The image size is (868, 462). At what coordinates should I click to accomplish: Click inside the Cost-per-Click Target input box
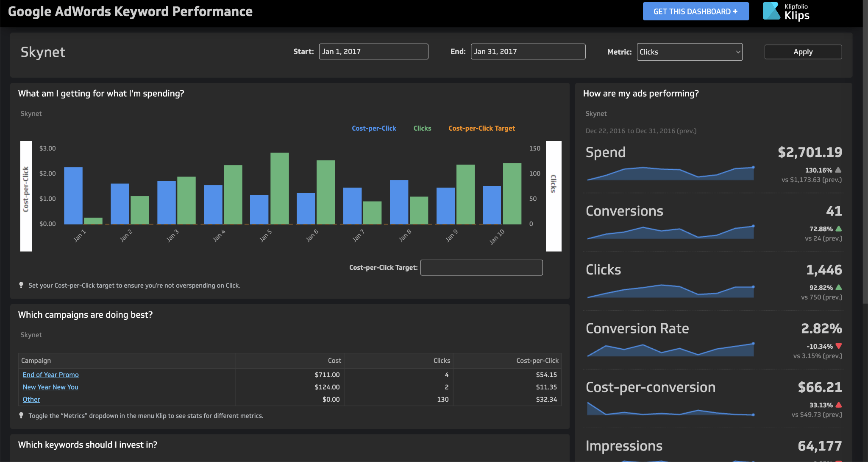pos(481,267)
